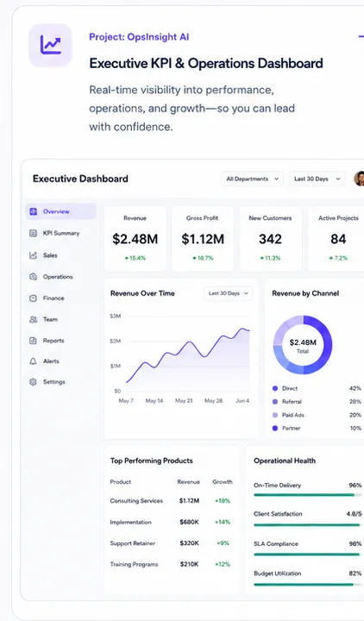The height and width of the screenshot is (621, 364).
Task: Click the +12% growth value
Action: (x=223, y=564)
